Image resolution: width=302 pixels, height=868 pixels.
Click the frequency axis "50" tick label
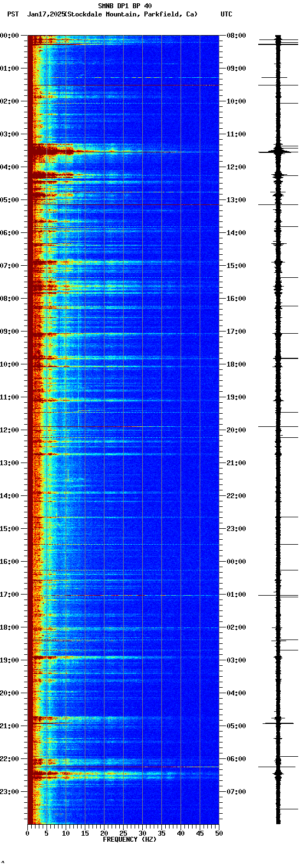[x=219, y=833]
